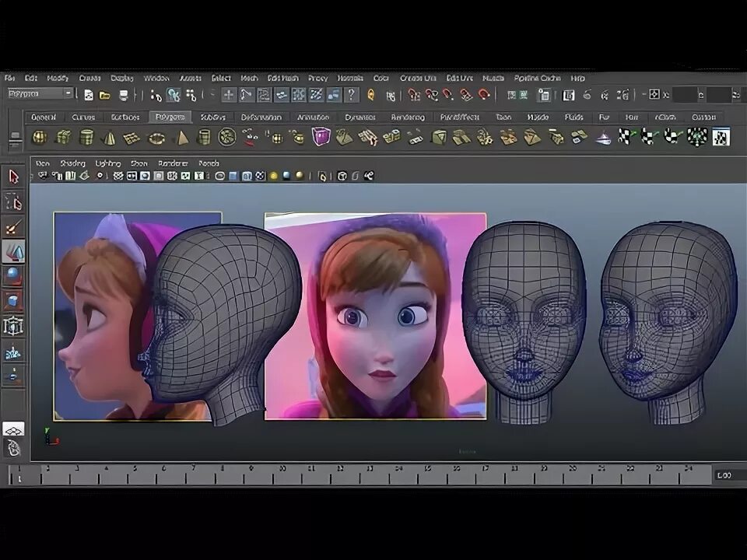This screenshot has height=560, width=747.
Task: Toggle isolate select in panel toolbar
Action: [322, 177]
